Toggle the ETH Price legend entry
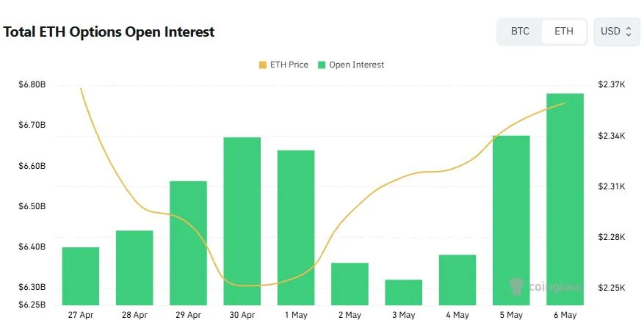This screenshot has height=320, width=644. click(x=283, y=65)
